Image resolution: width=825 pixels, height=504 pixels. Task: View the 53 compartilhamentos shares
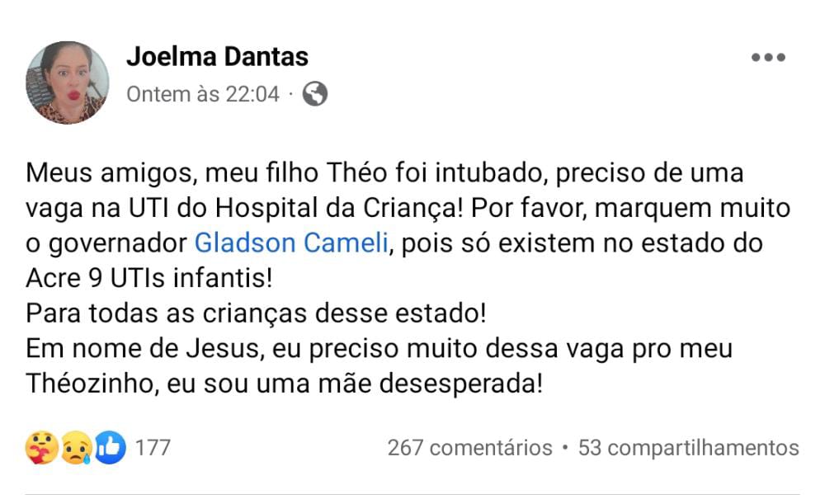click(x=689, y=448)
